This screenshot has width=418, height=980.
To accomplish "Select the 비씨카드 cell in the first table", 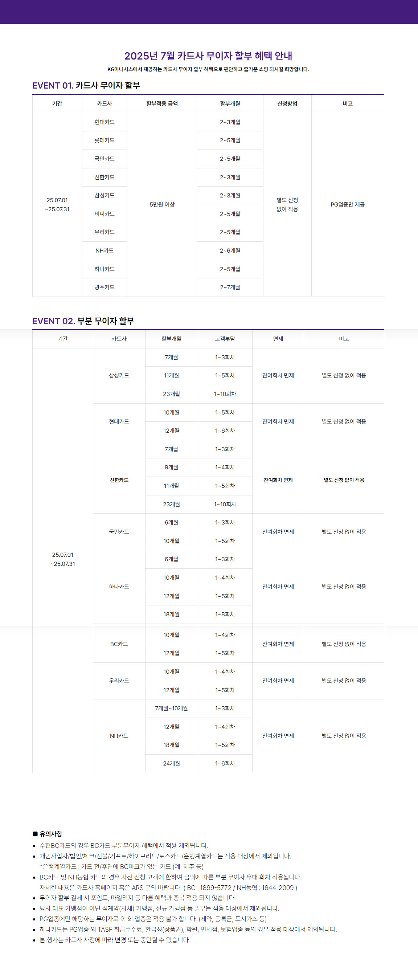I will point(104,214).
